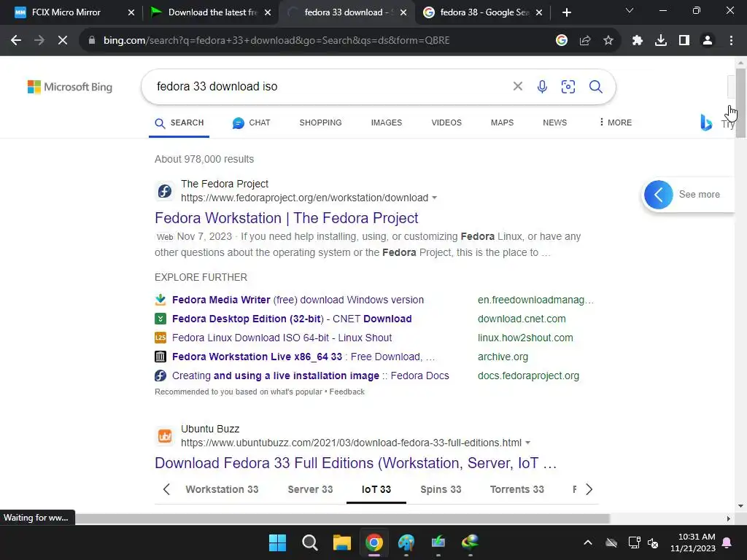Expand the tab search dropdown arrow
Viewport: 747px width, 560px height.
click(630, 10)
